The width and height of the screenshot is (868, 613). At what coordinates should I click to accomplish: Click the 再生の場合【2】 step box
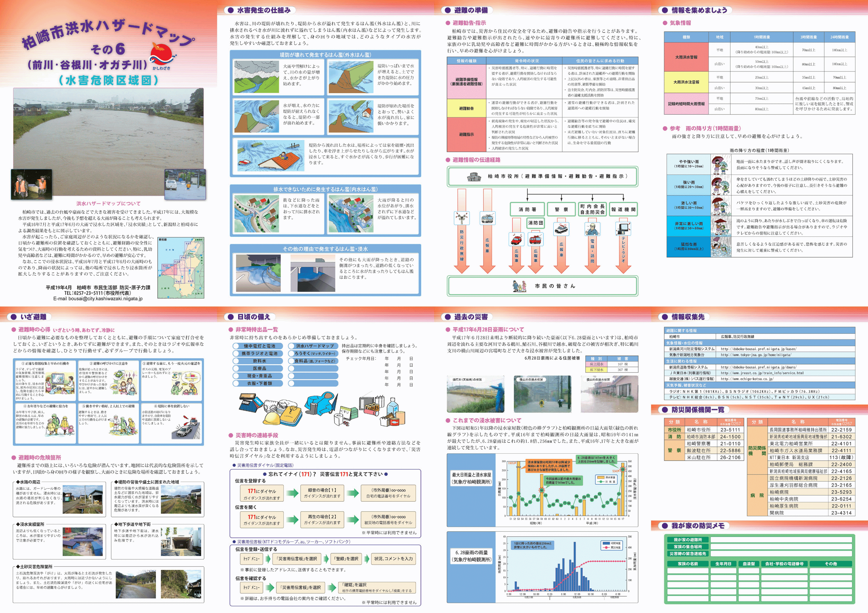pos(322,520)
